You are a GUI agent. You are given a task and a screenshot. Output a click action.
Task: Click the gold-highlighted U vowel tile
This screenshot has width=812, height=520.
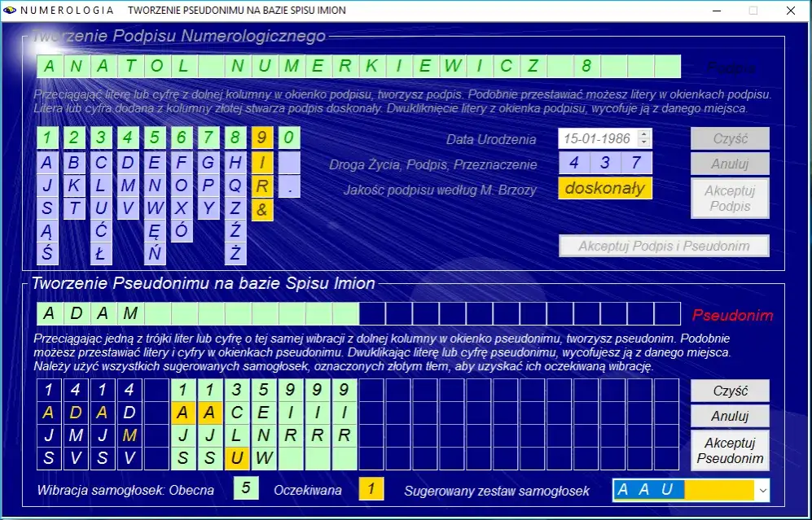236,458
